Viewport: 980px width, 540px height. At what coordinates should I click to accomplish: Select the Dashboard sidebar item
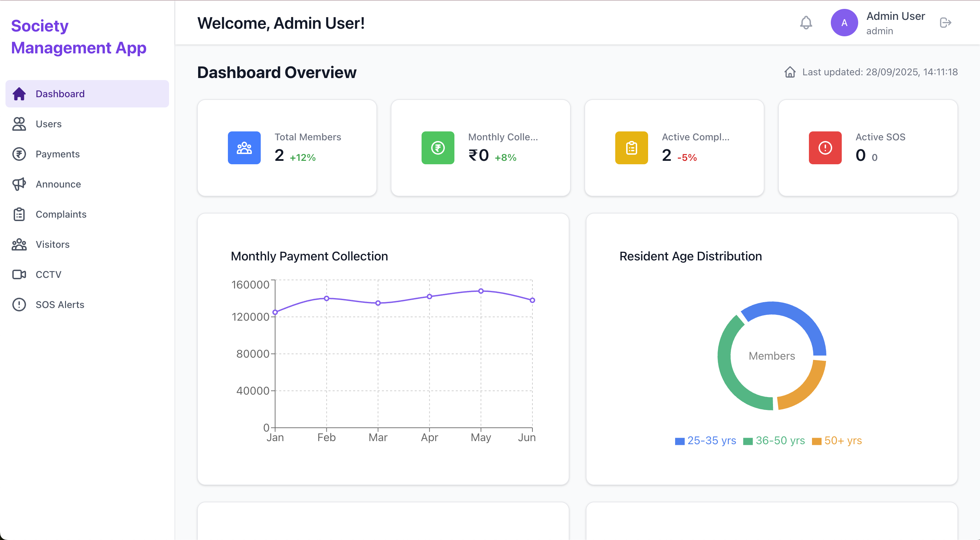60,94
